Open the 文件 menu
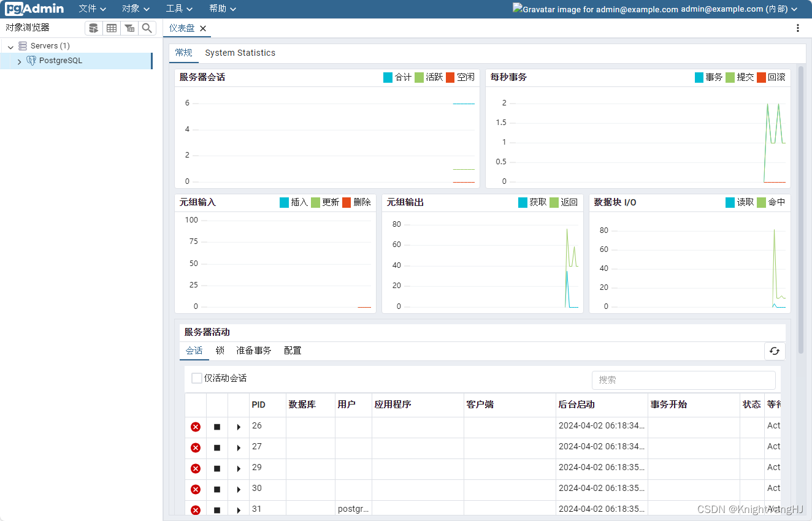This screenshot has width=812, height=521. pos(92,9)
